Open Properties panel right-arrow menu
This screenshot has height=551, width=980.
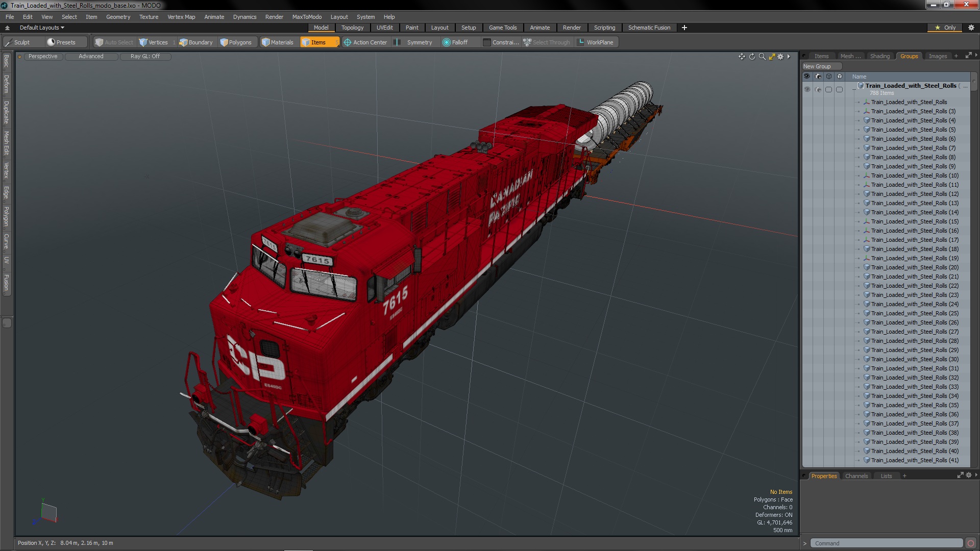tap(976, 475)
